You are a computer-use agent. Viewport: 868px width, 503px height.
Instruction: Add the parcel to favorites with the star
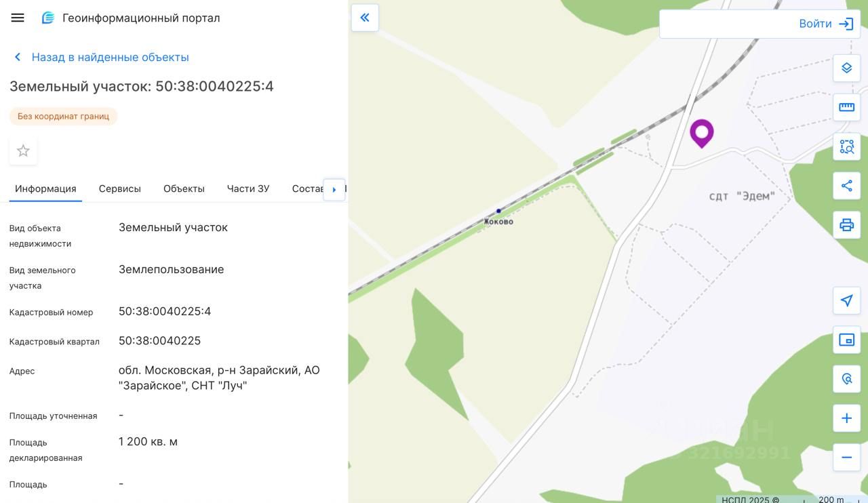(x=23, y=150)
